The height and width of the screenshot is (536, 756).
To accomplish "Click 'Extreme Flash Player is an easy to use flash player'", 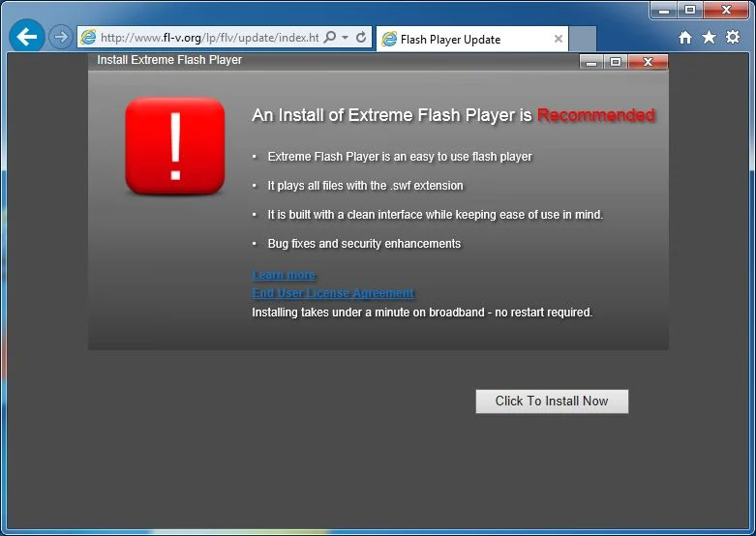I will point(400,157).
